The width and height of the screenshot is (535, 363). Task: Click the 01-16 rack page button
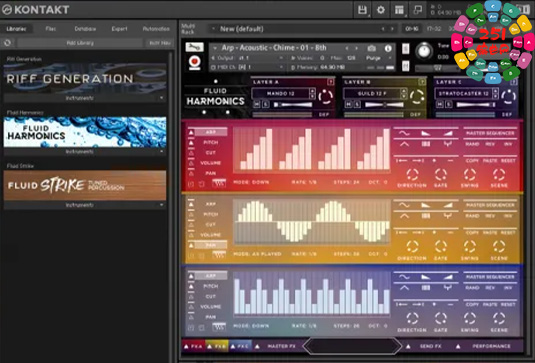(412, 29)
